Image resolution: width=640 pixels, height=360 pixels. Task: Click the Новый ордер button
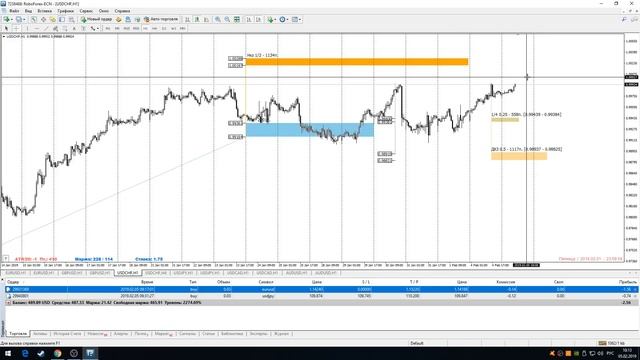(96, 20)
